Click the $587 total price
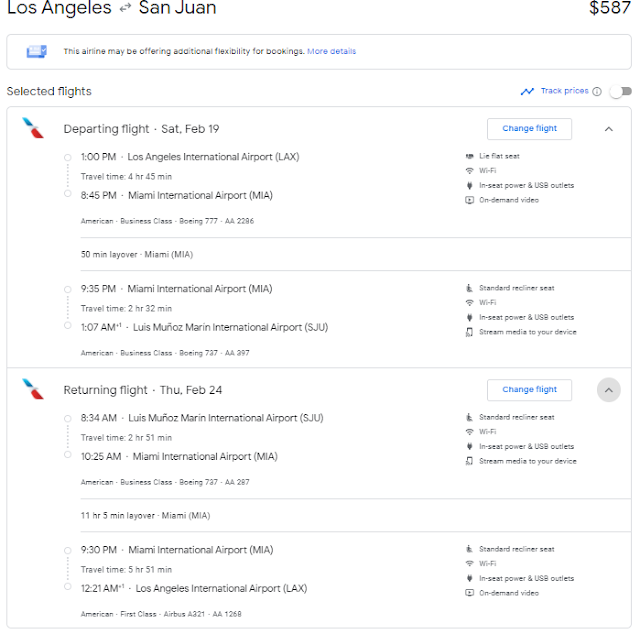 [610, 9]
